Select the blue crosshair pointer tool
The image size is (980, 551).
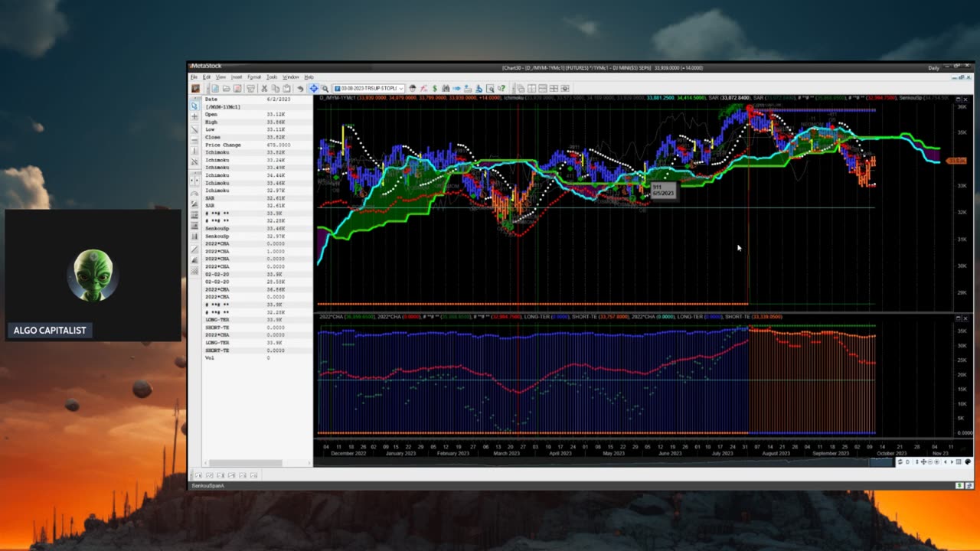point(314,88)
